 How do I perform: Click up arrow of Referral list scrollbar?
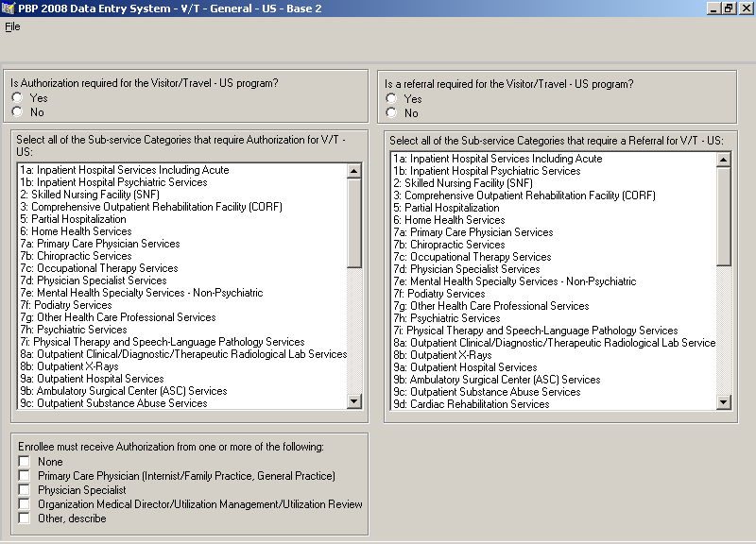[x=724, y=160]
